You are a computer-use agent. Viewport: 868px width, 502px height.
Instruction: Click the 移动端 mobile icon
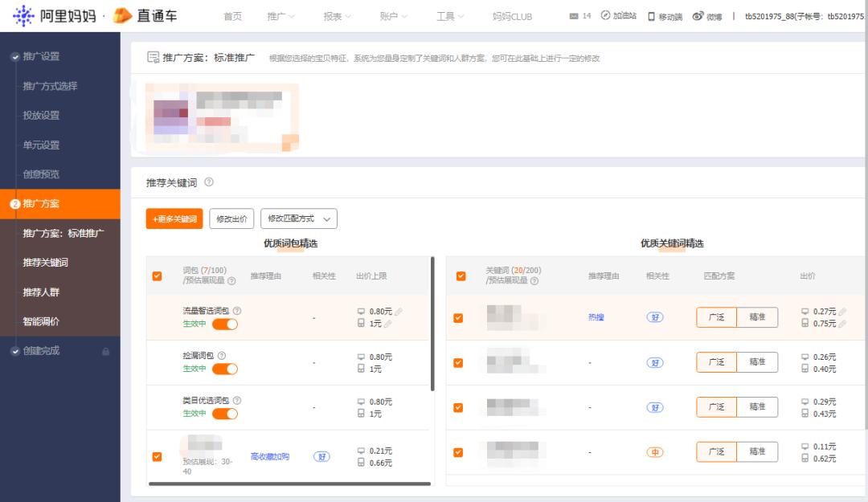click(651, 15)
